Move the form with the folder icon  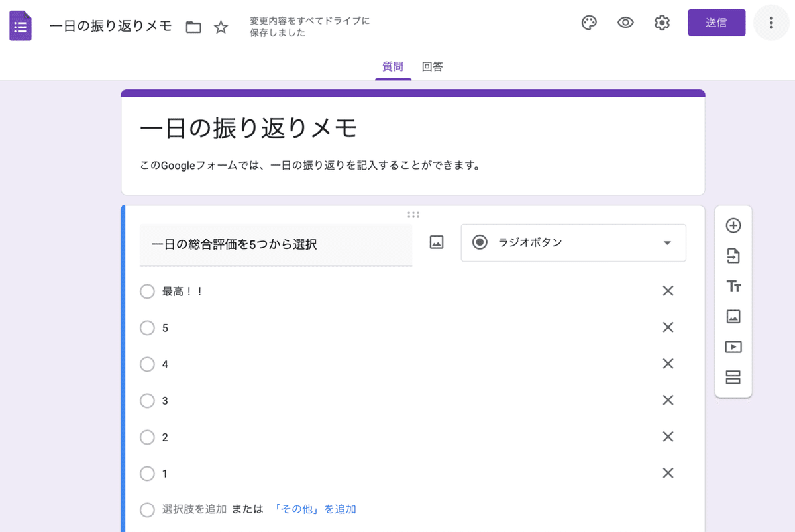(x=193, y=27)
